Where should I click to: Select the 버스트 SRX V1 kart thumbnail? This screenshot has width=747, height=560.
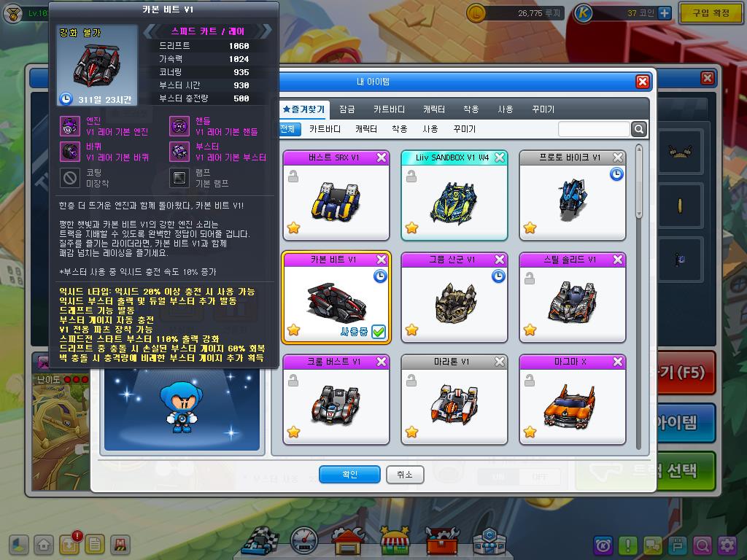[336, 201]
